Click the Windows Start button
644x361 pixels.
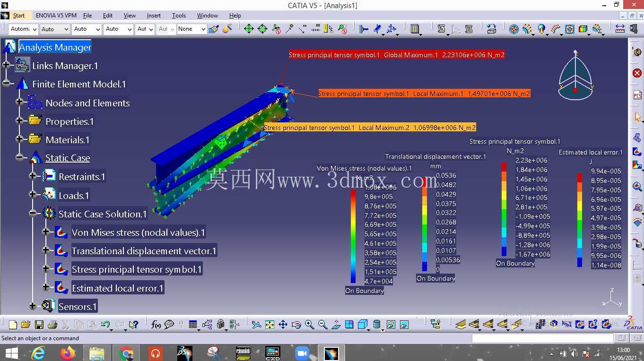pyautogui.click(x=11, y=353)
